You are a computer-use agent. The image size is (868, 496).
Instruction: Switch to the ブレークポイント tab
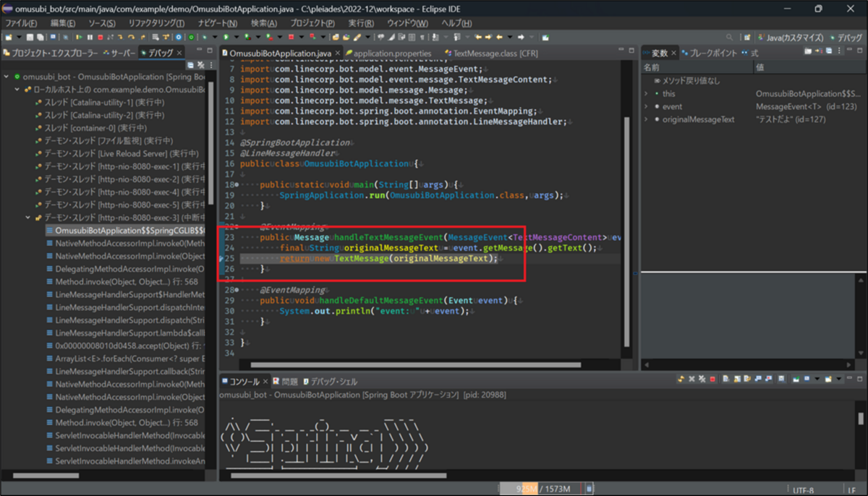click(x=708, y=53)
